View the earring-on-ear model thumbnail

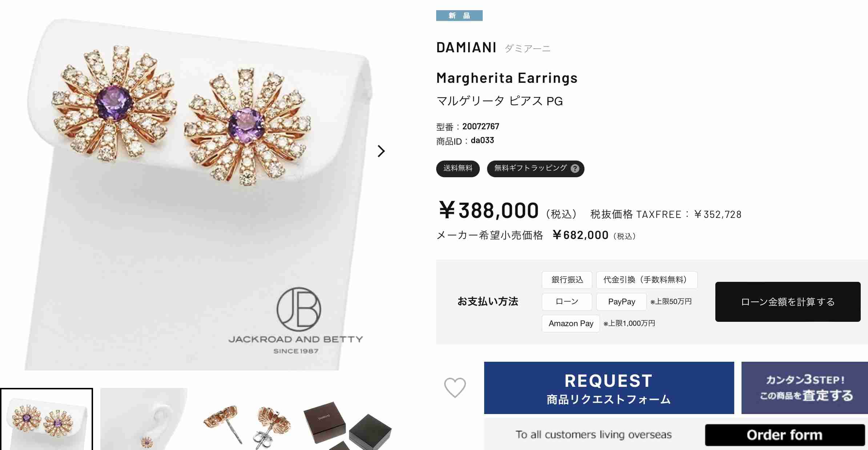pyautogui.click(x=144, y=419)
